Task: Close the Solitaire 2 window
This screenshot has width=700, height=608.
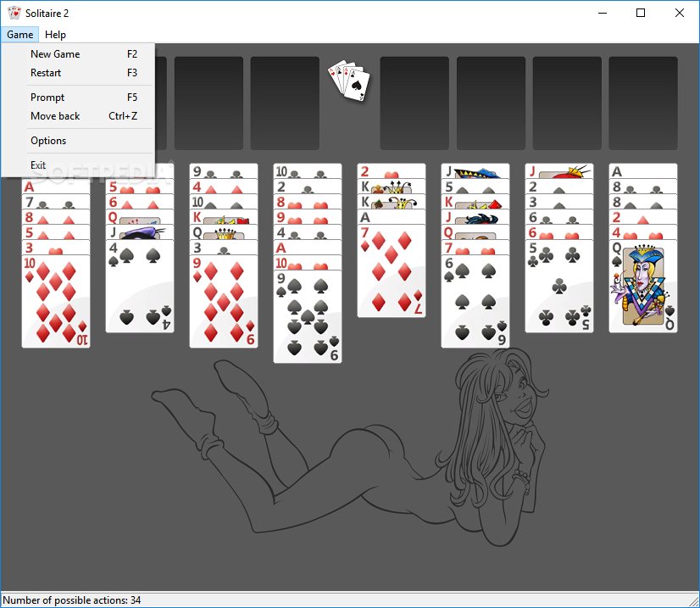Action: (x=680, y=13)
